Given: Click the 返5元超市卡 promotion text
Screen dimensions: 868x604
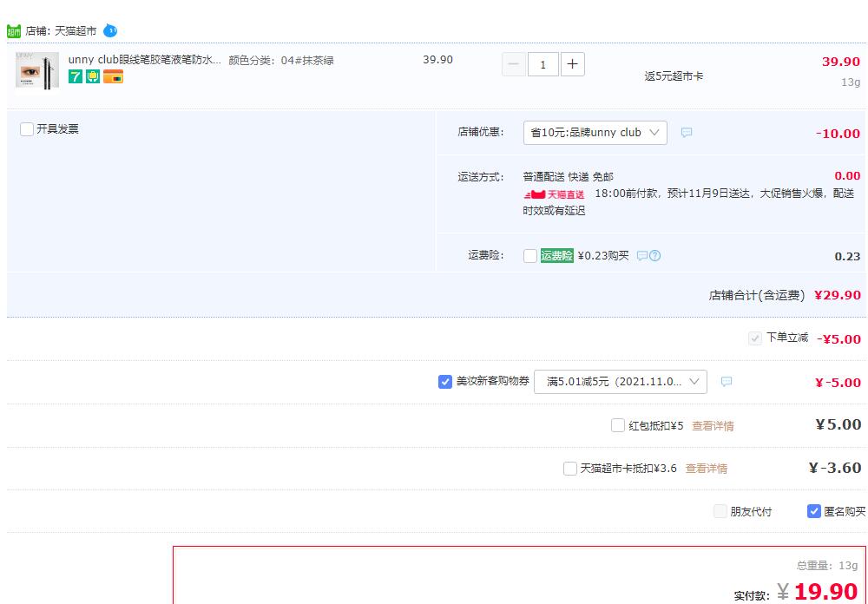Looking at the screenshot, I should [674, 76].
